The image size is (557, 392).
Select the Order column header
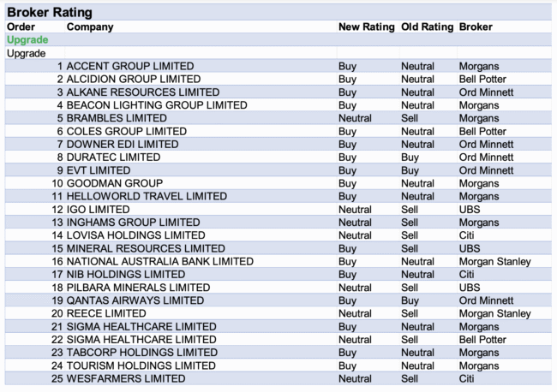[x=21, y=27]
